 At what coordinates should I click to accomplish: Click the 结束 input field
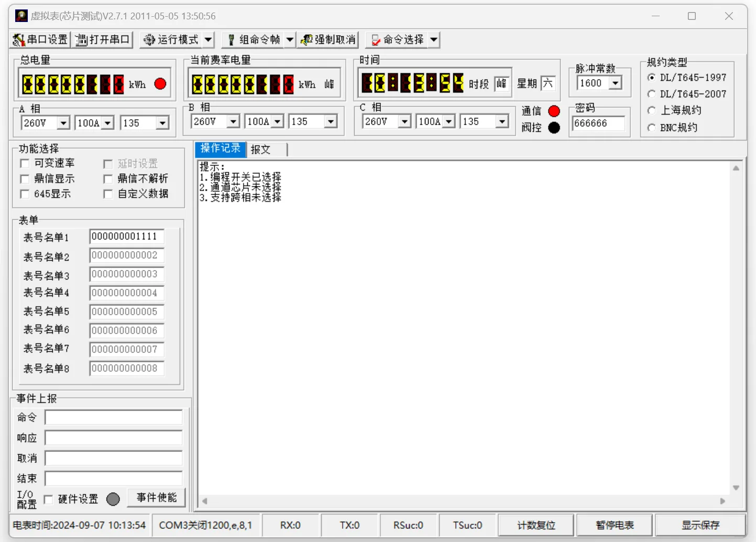coord(114,479)
